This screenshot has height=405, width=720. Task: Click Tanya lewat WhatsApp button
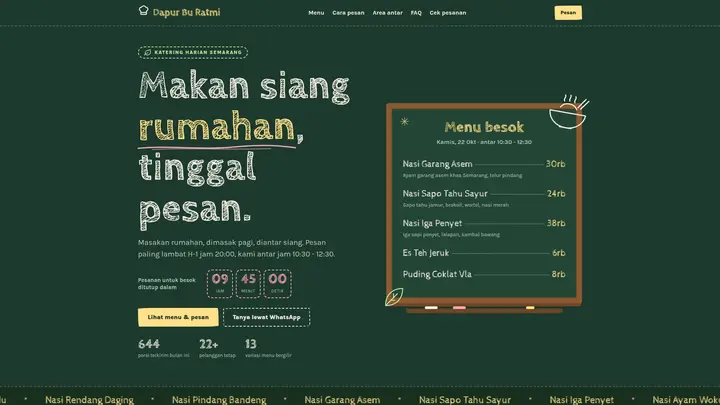coord(266,317)
